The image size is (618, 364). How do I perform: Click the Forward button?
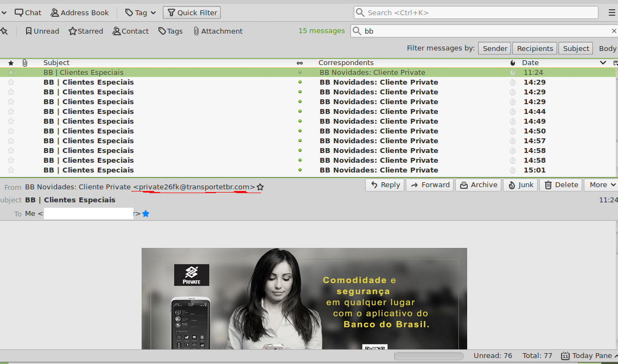click(x=430, y=185)
